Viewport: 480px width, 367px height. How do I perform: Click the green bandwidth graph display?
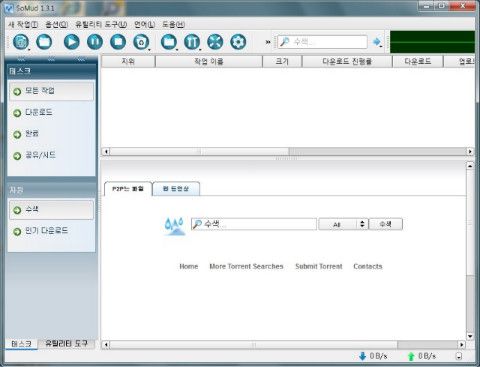tap(432, 42)
